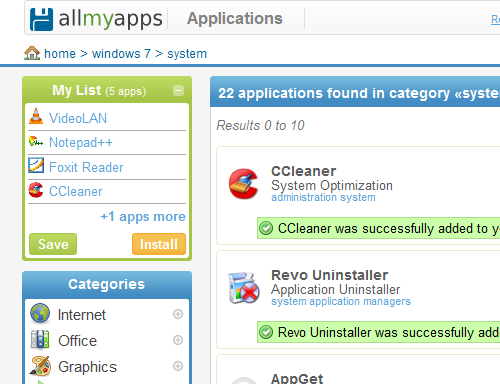This screenshot has width=500, height=384.
Task: Go to windows 7 breadcrumb link
Action: 121,54
